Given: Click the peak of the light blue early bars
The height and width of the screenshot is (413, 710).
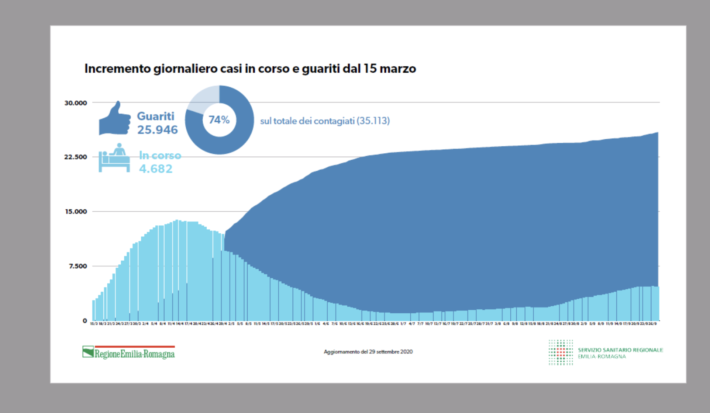Looking at the screenshot, I should [177, 223].
